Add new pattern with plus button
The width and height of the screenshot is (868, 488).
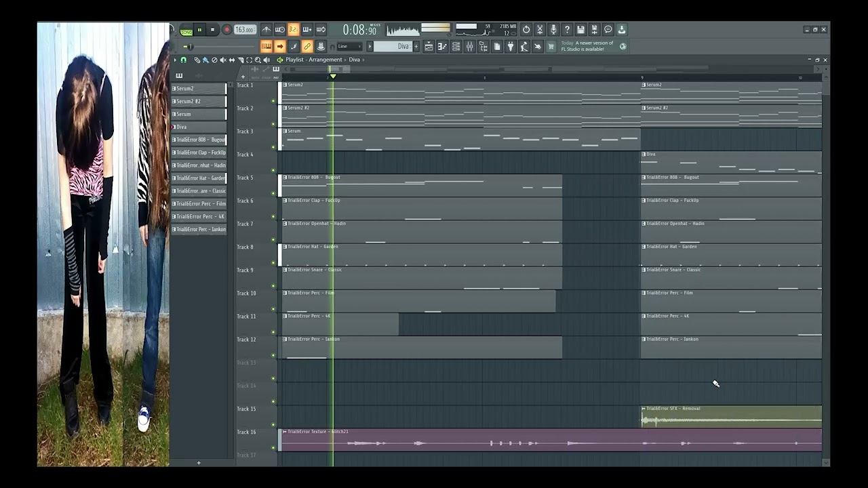pos(416,47)
